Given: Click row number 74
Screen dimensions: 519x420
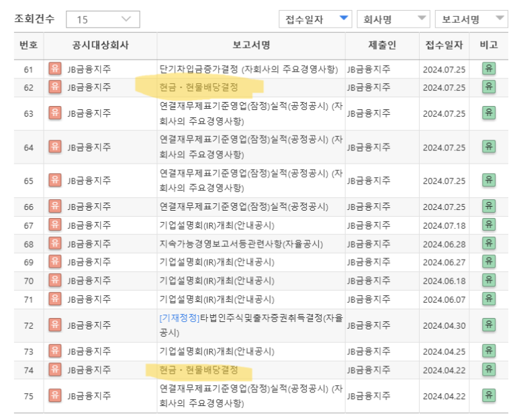Looking at the screenshot, I should click(x=28, y=370).
